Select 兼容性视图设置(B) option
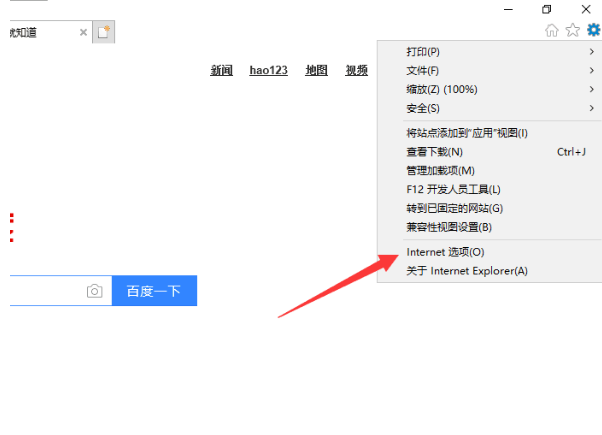602x435 pixels. point(449,227)
